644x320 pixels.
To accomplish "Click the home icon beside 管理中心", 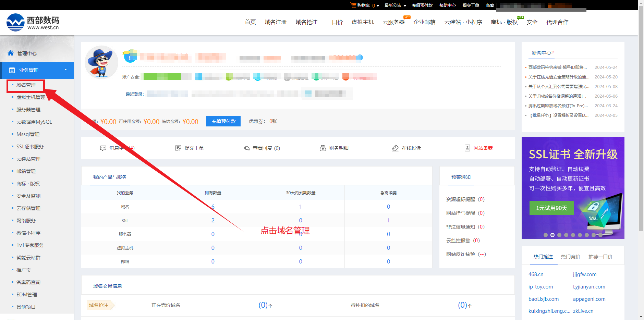I will tap(11, 53).
